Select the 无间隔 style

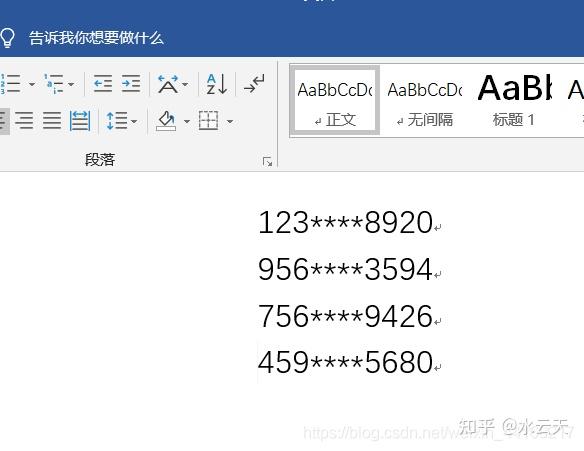click(425, 100)
